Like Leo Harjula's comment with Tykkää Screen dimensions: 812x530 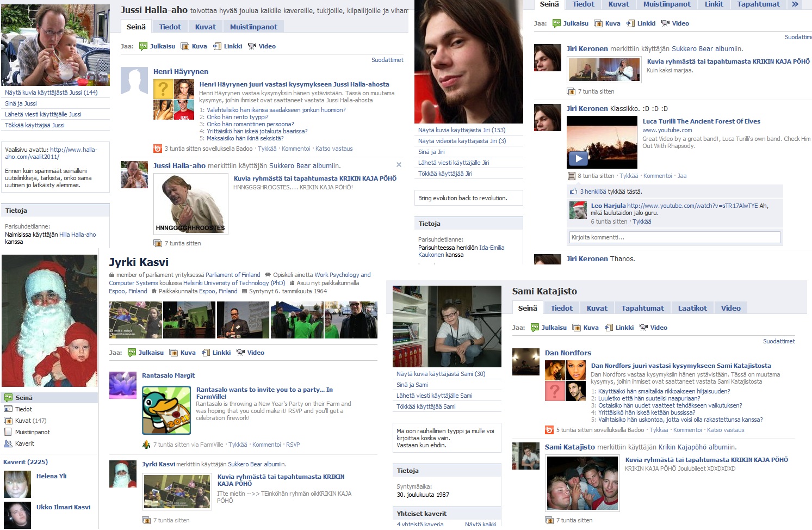(x=642, y=221)
